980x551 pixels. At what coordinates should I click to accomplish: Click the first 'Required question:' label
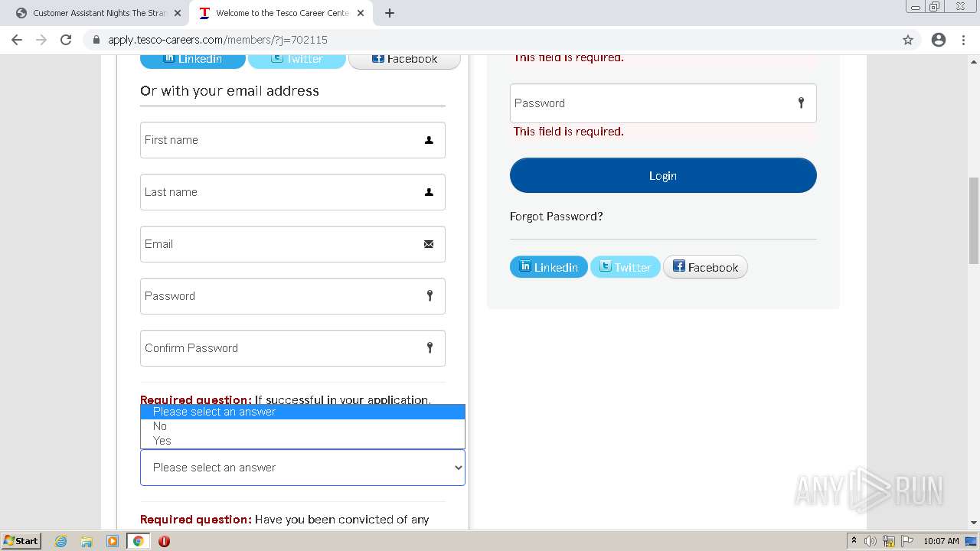196,399
